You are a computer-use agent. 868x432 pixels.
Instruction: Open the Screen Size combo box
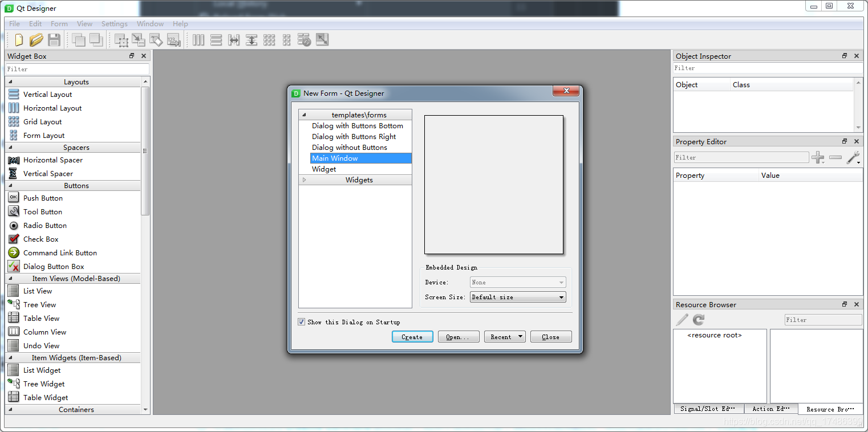pyautogui.click(x=518, y=297)
